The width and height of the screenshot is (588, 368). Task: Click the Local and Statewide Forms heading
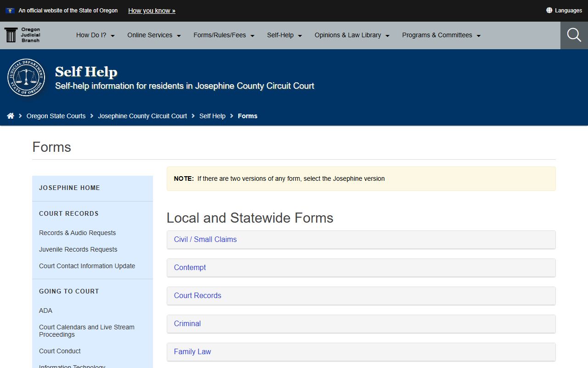(250, 218)
